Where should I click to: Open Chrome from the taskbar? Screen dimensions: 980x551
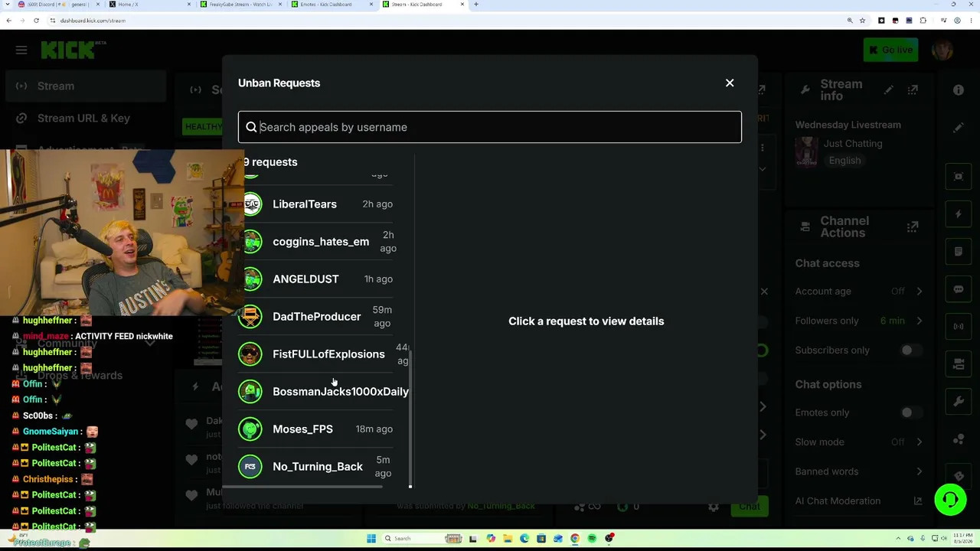tap(575, 539)
